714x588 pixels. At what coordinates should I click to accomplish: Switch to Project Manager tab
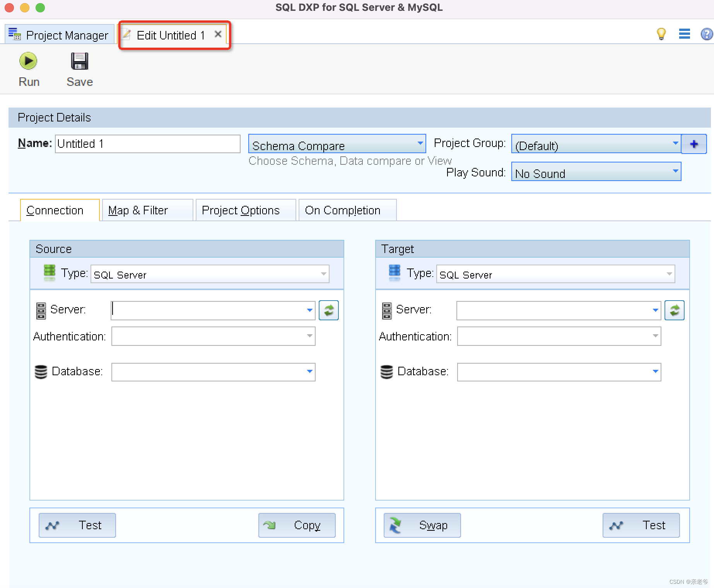tap(60, 34)
